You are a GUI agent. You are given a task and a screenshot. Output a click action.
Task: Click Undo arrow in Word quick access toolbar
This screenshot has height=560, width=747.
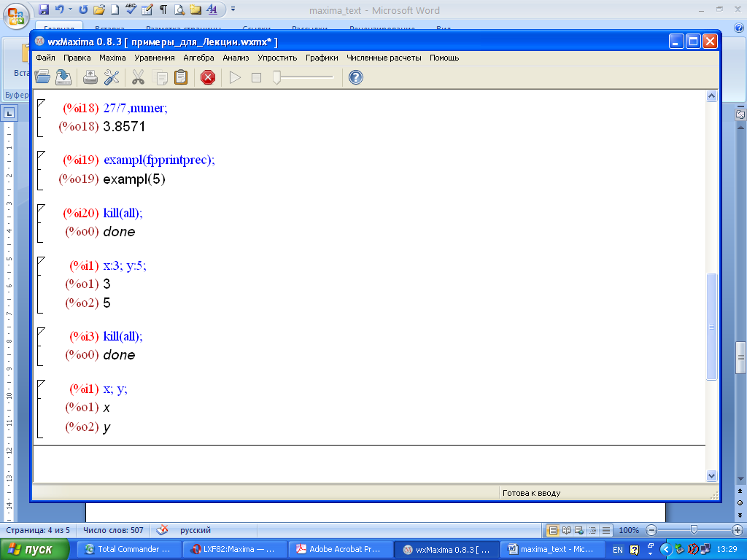[59, 9]
